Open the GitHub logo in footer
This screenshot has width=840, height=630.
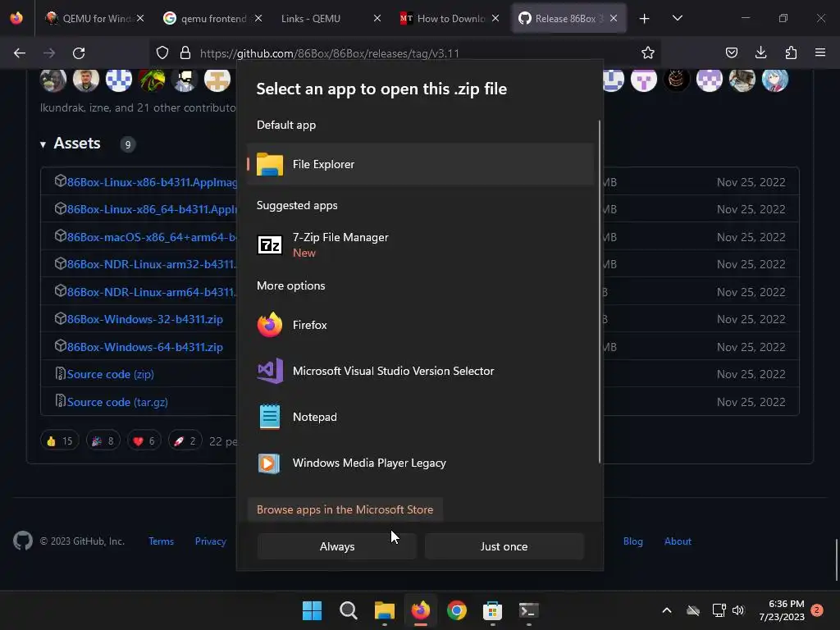coord(22,541)
